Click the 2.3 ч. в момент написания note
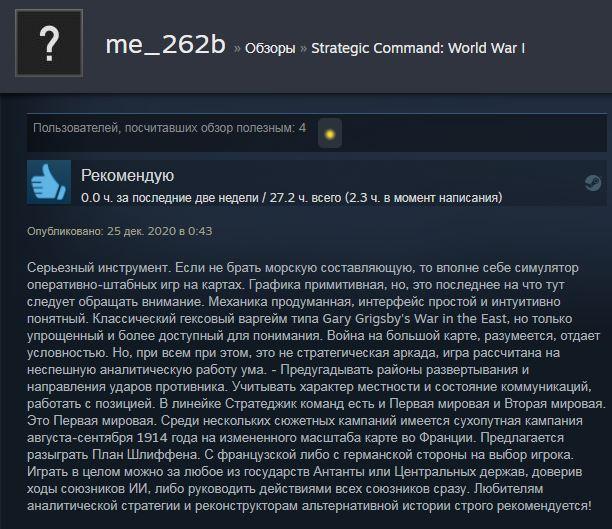The image size is (612, 529). coord(423,198)
